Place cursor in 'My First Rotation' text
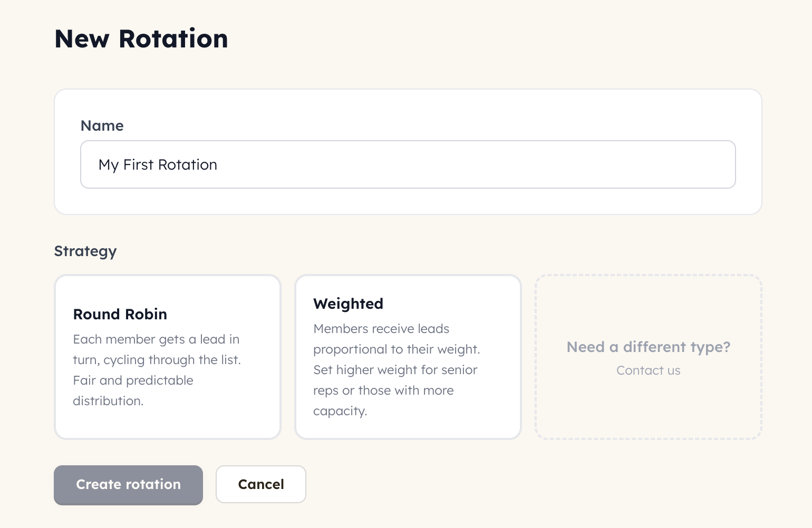This screenshot has width=812, height=528. [158, 165]
